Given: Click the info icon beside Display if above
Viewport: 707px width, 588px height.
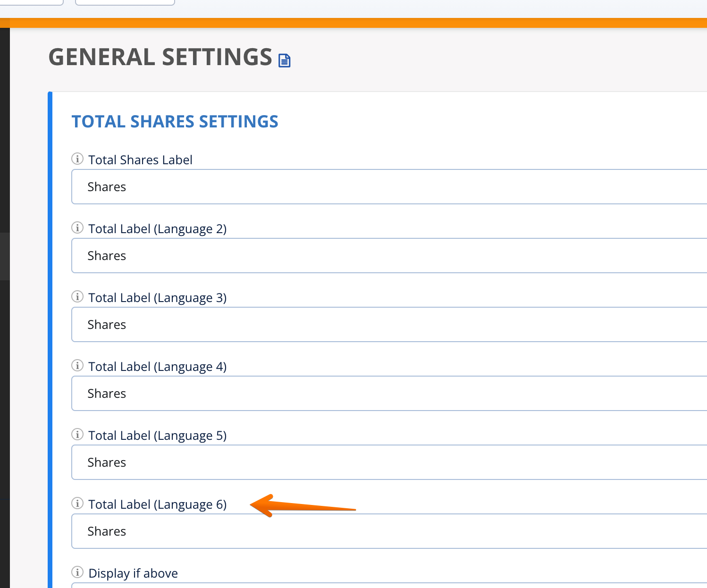Looking at the screenshot, I should coord(77,572).
